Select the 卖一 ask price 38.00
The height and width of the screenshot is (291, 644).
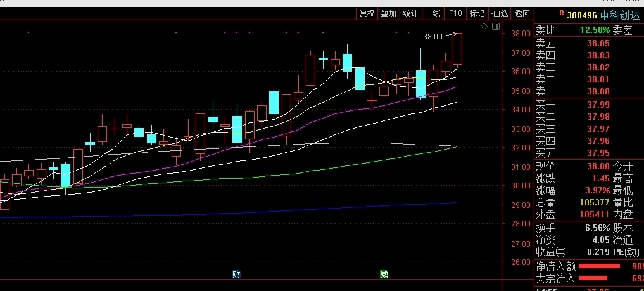[598, 91]
